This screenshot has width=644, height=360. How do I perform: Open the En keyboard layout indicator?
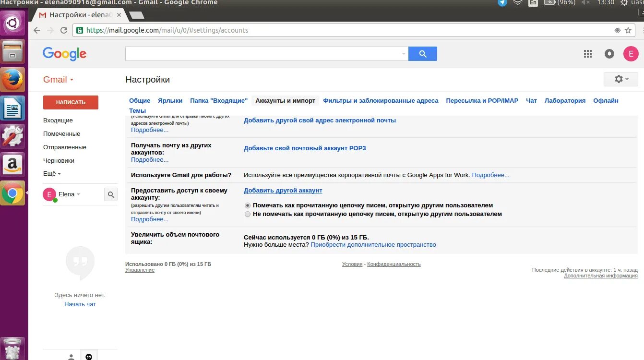(x=533, y=3)
